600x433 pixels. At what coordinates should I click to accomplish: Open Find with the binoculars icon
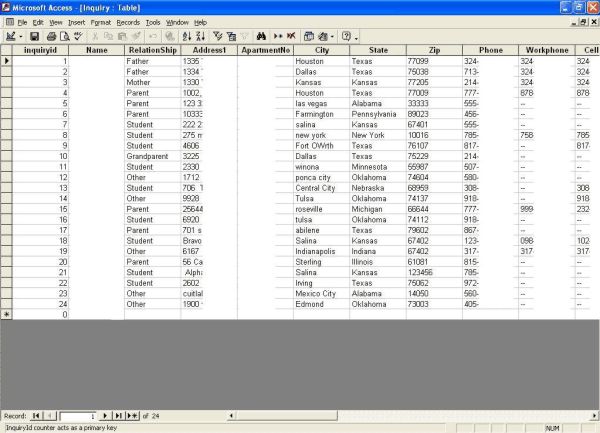point(261,36)
